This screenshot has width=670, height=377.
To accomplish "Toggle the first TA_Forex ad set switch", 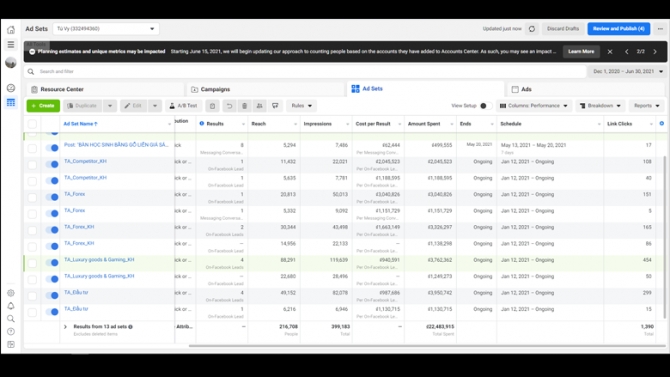I will point(52,197).
